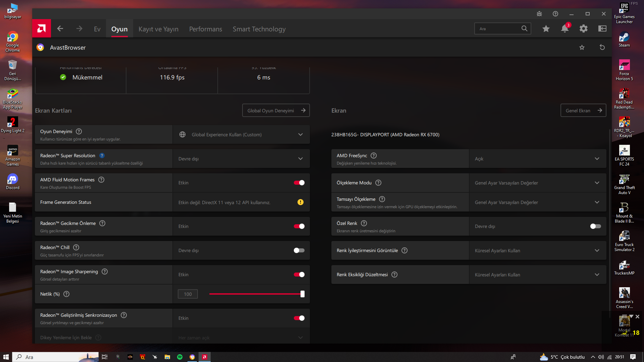Open the AMD FreeSync dropdown
Viewport: 644px width, 362px height.
[597, 159]
